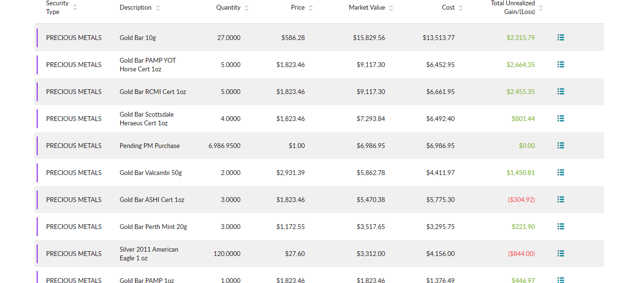Click list icon for Gold Bar Valcambi 50g

560,172
